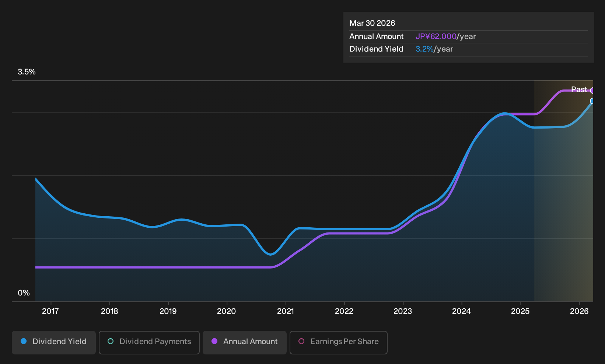Click the JP¥62.000 annual amount value
605x364 pixels.
pos(436,36)
